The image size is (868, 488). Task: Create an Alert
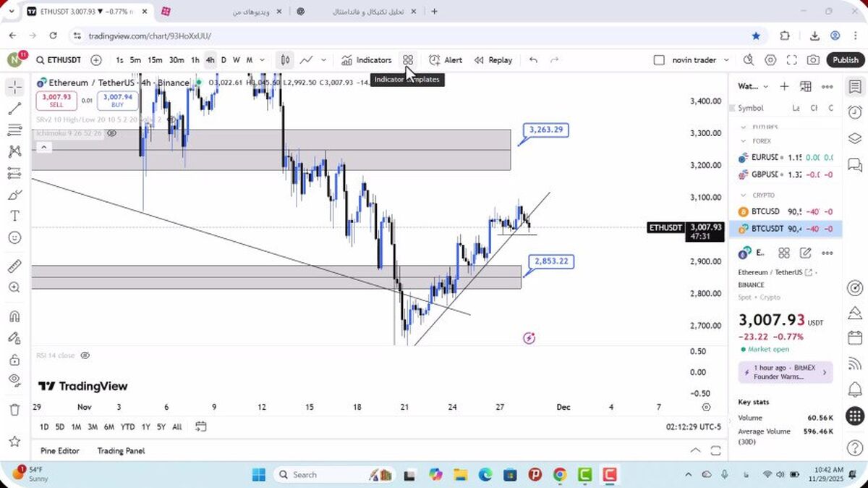pyautogui.click(x=446, y=60)
